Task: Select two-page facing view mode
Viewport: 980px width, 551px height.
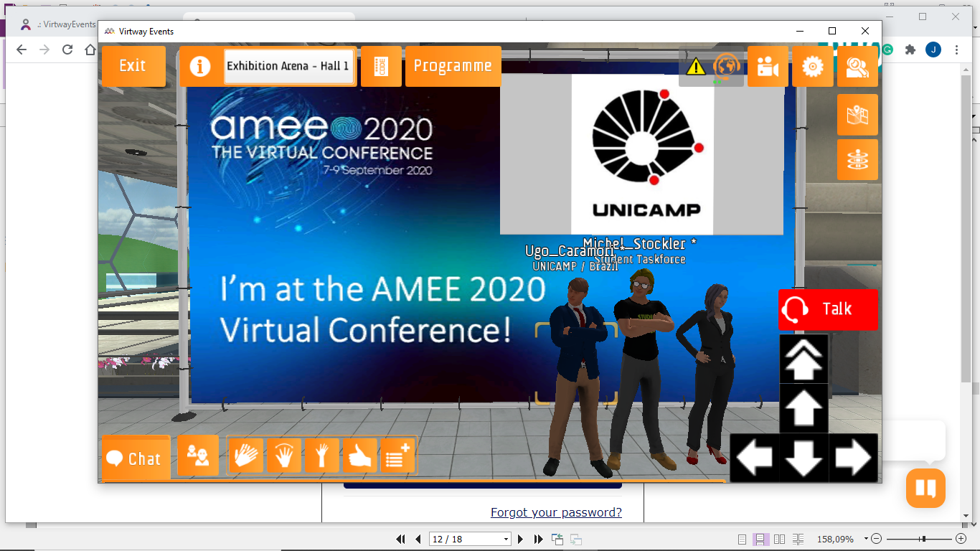Action: click(x=779, y=539)
